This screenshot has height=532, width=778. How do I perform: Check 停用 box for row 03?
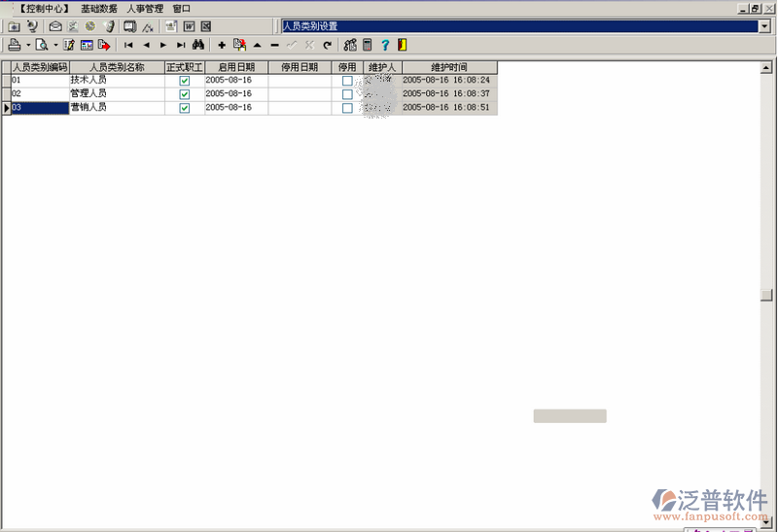348,108
